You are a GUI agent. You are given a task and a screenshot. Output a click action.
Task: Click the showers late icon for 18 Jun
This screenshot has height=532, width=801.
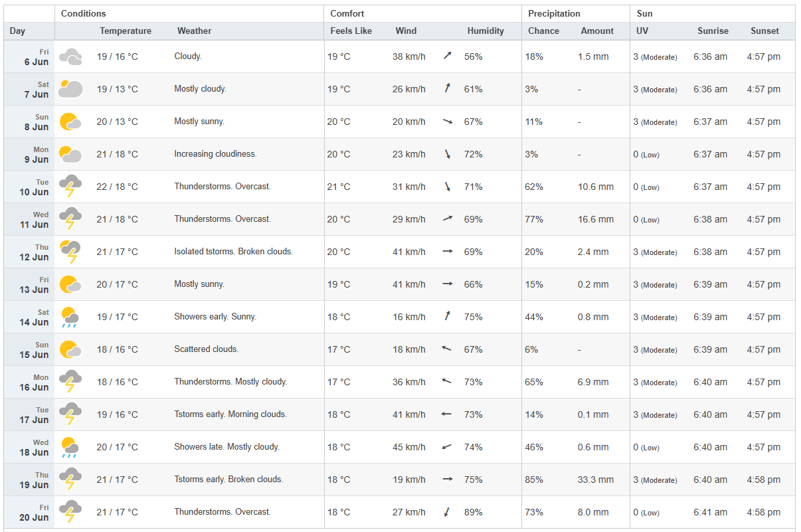[69, 448]
